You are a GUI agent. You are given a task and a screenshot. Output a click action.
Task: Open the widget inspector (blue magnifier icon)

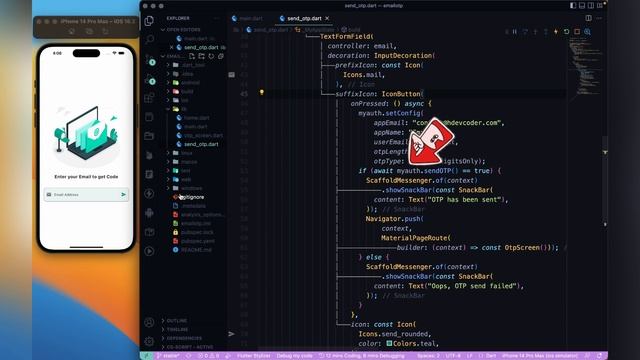(587, 31)
